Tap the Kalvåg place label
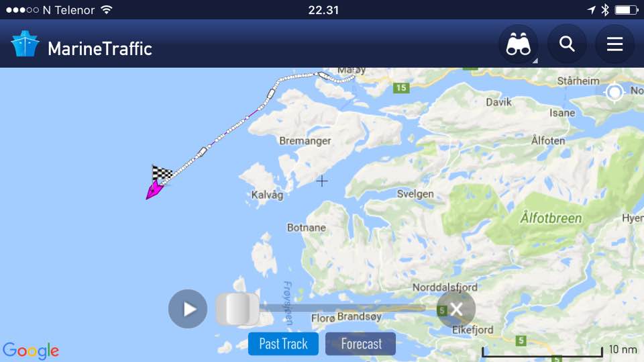 pyautogui.click(x=268, y=195)
